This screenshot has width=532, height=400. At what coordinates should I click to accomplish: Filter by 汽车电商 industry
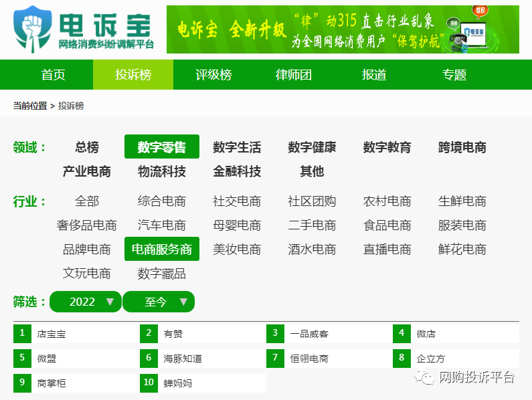pos(162,225)
